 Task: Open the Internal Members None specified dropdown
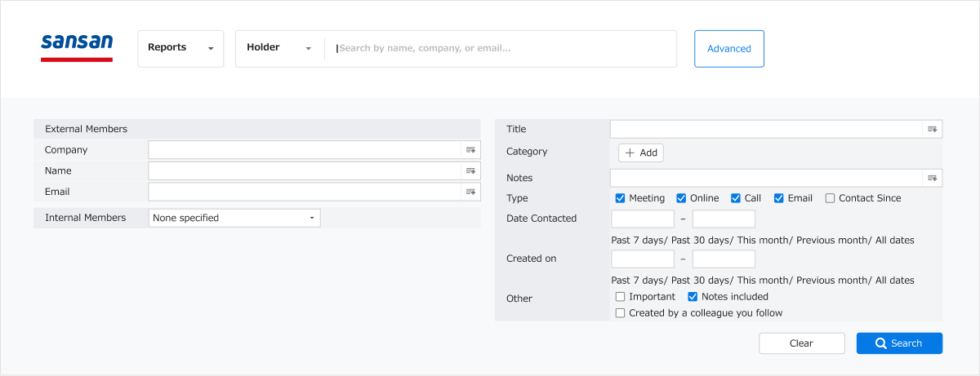234,218
